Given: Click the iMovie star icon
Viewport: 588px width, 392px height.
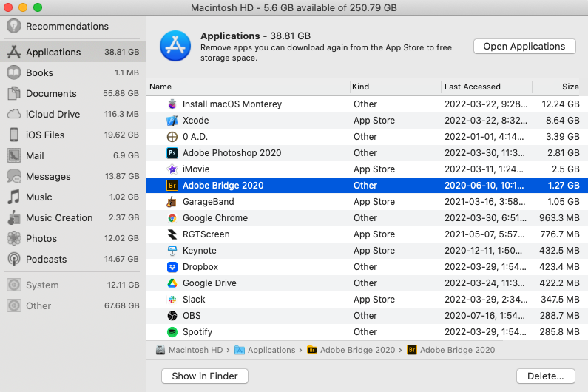Looking at the screenshot, I should click(x=172, y=169).
